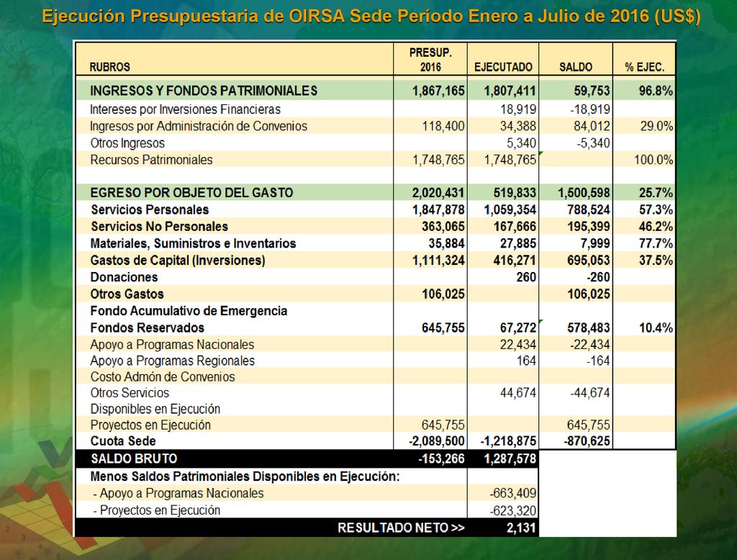Select the 'Costo Admón de Convenios' label
The width and height of the screenshot is (737, 560).
coord(163,376)
